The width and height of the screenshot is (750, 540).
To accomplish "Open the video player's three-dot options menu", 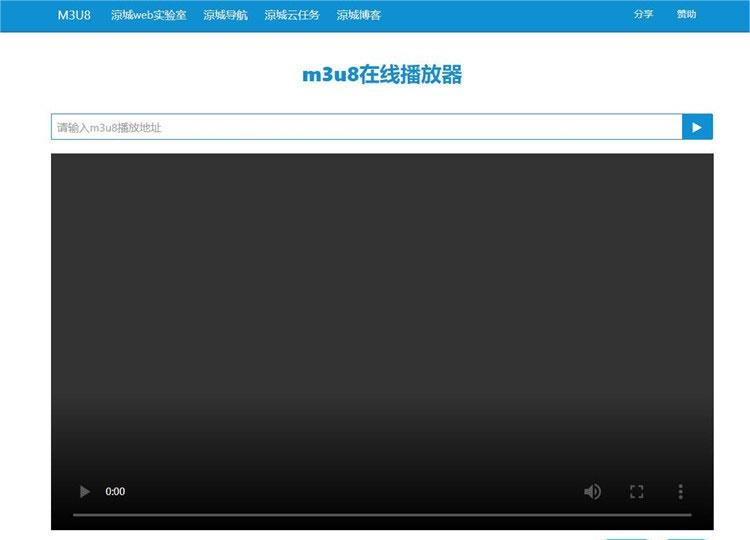I will [x=680, y=491].
